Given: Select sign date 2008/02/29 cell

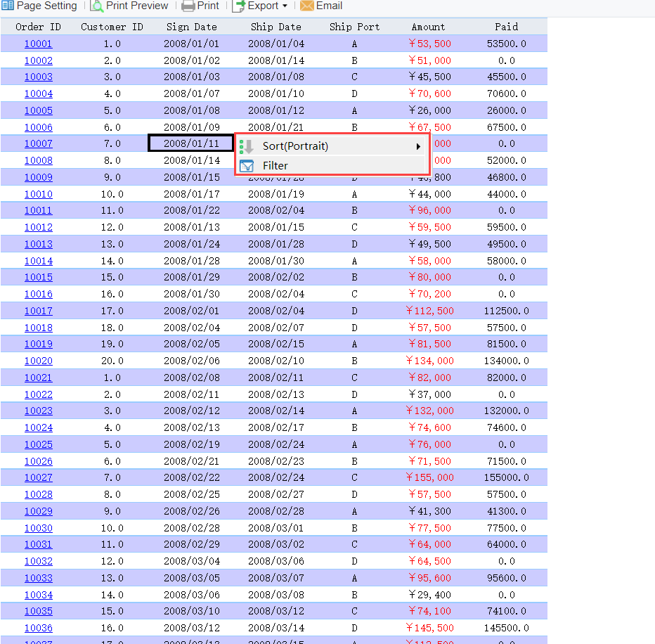Looking at the screenshot, I should point(192,544).
